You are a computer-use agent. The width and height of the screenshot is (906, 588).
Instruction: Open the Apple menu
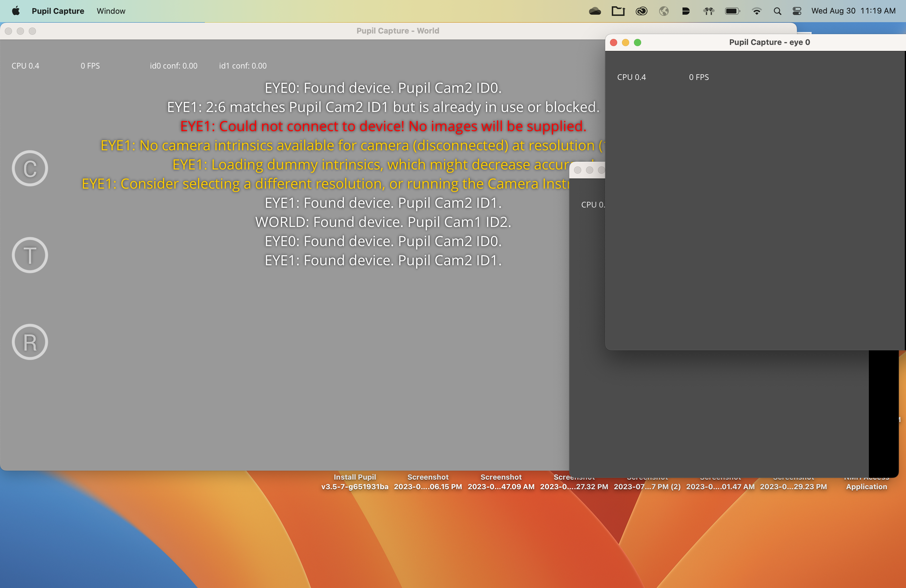coord(16,11)
